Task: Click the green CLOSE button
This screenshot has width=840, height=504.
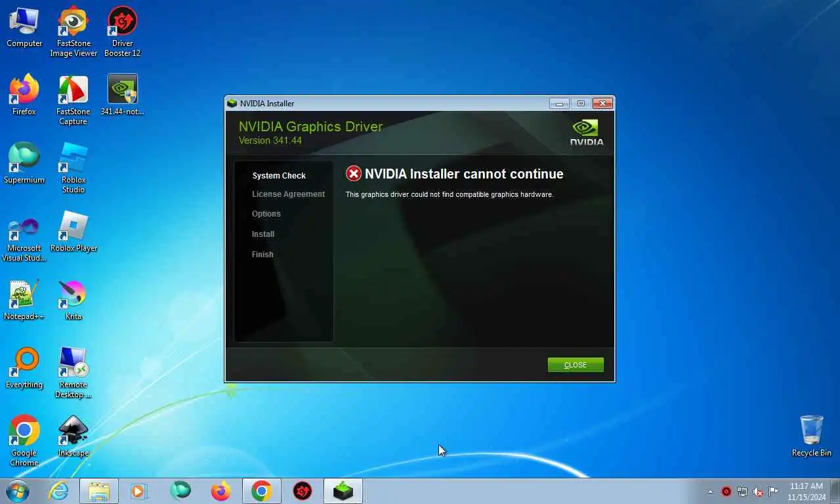Action: pos(576,365)
